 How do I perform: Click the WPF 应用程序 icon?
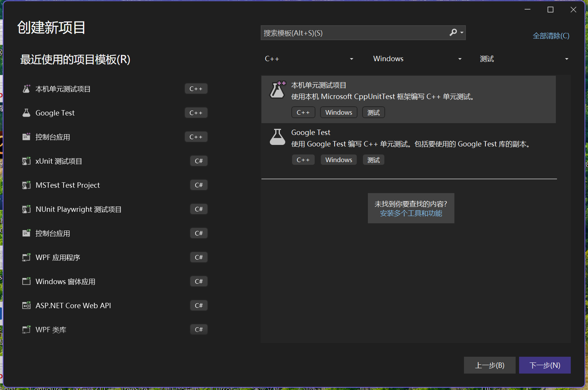click(26, 257)
